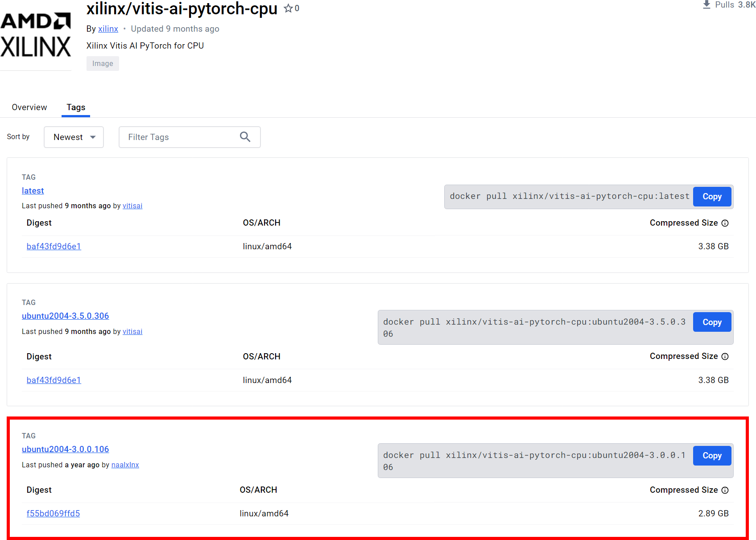The width and height of the screenshot is (756, 540).
Task: Click the docker pull ubuntu2004-3.5.0.306 command text
Action: 534,328
